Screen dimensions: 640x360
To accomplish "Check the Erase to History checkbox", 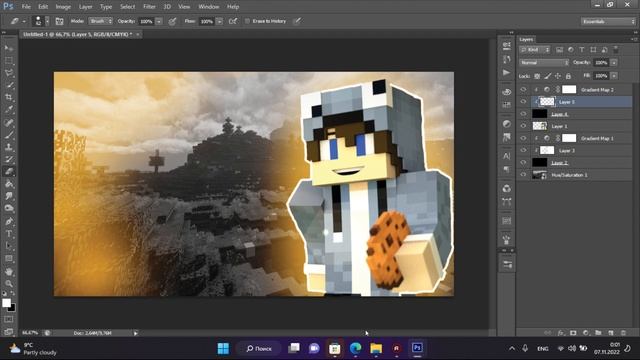I will [x=247, y=21].
